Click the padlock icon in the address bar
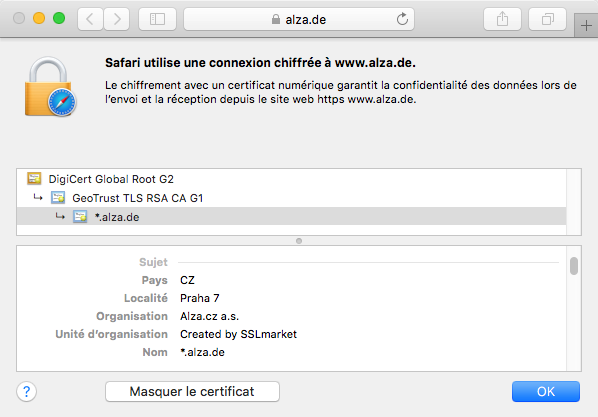Viewport: 598px width, 417px height. point(275,19)
